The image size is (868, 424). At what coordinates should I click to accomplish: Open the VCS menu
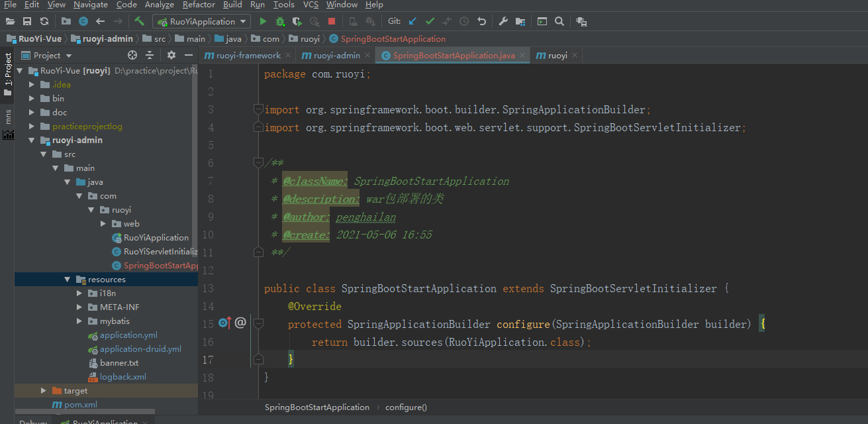coord(311,5)
